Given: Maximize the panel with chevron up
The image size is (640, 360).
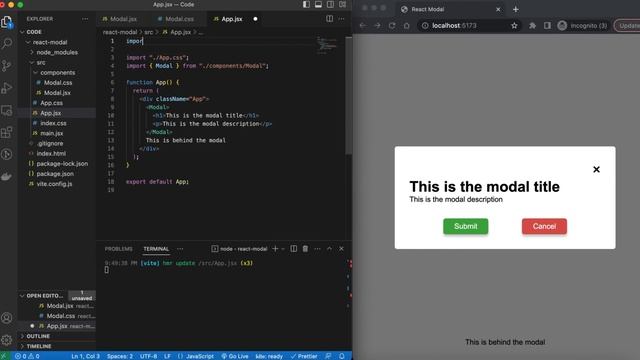Looking at the screenshot, I should click(x=329, y=249).
